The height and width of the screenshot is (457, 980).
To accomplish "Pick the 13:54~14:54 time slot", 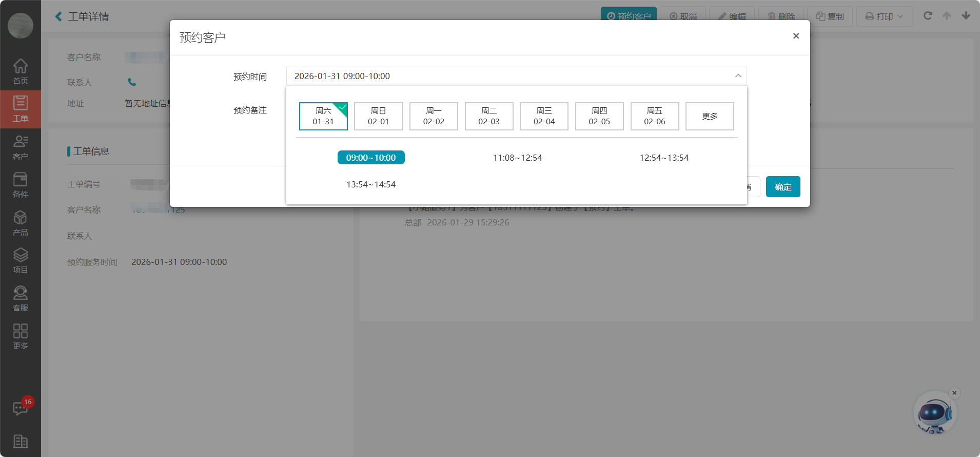I will pyautogui.click(x=371, y=184).
